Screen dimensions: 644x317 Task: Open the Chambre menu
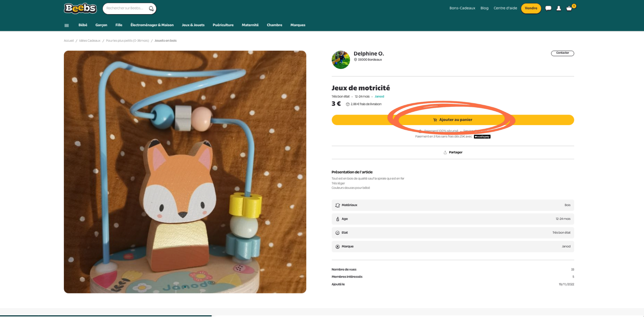coord(274,25)
